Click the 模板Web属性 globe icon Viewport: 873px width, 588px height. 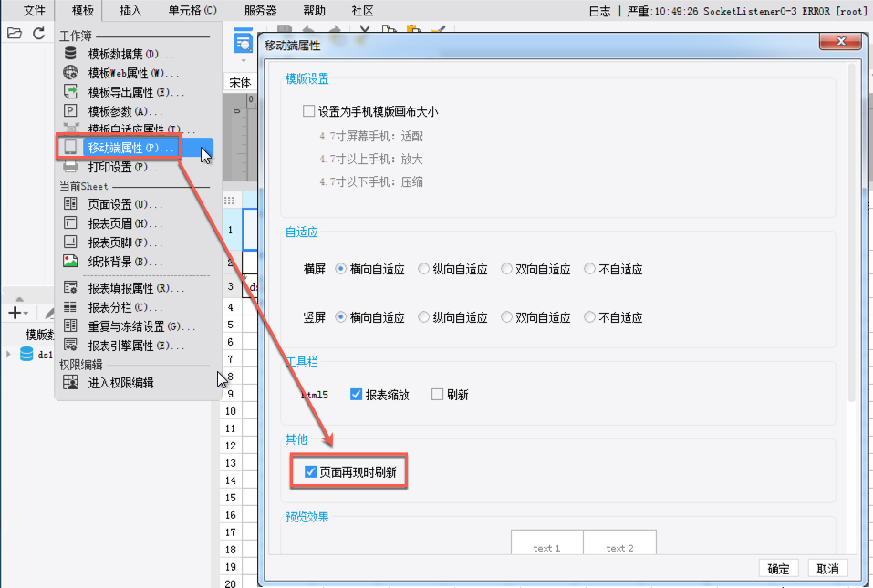tap(70, 72)
